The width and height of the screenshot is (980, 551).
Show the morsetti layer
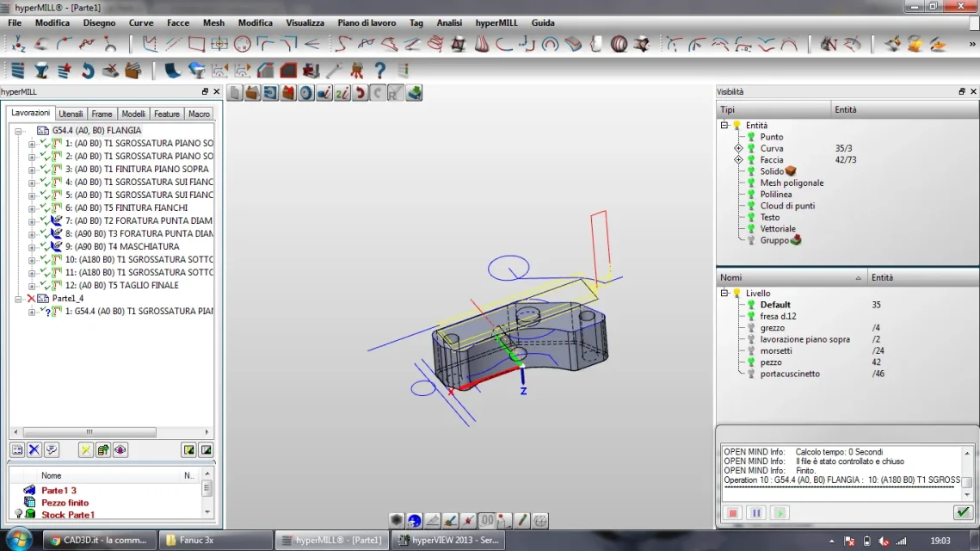[x=751, y=351]
